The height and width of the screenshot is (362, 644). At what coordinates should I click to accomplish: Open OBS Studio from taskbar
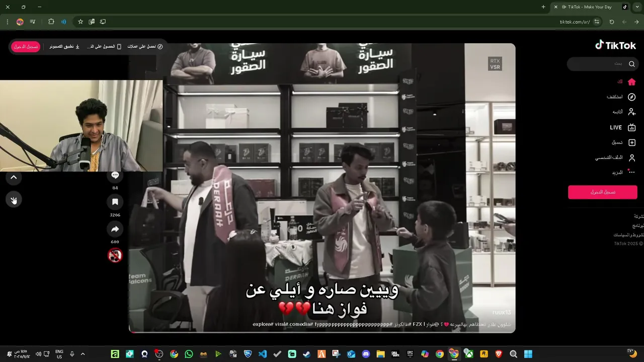[x=159, y=354]
